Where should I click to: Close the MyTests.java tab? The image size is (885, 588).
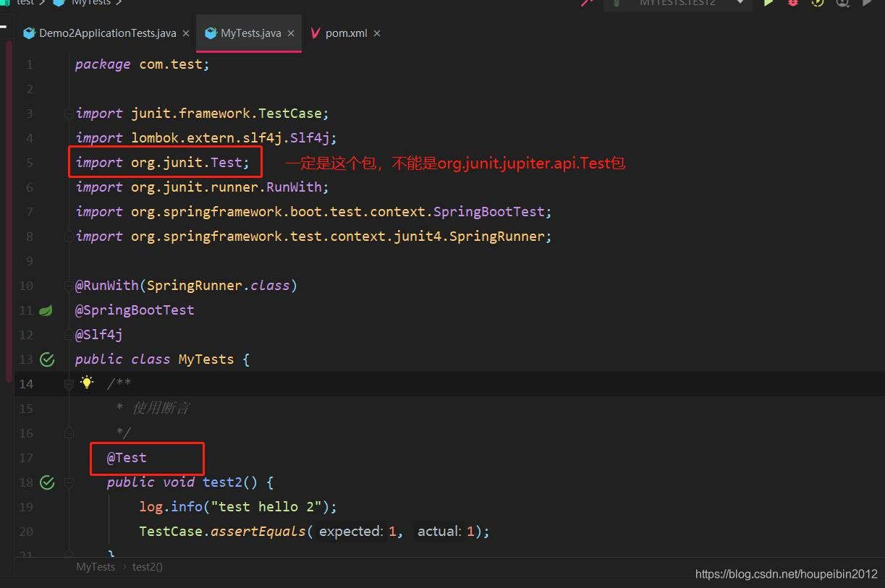coord(291,33)
